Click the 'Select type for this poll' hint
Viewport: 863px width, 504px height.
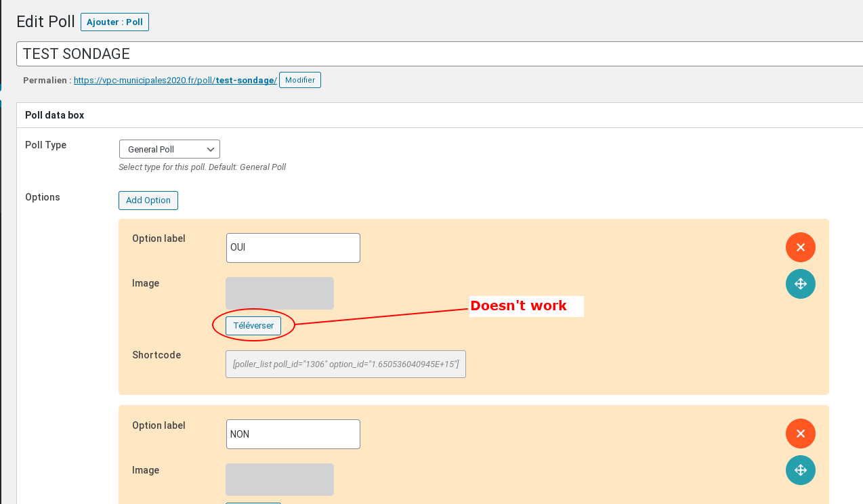202,167
